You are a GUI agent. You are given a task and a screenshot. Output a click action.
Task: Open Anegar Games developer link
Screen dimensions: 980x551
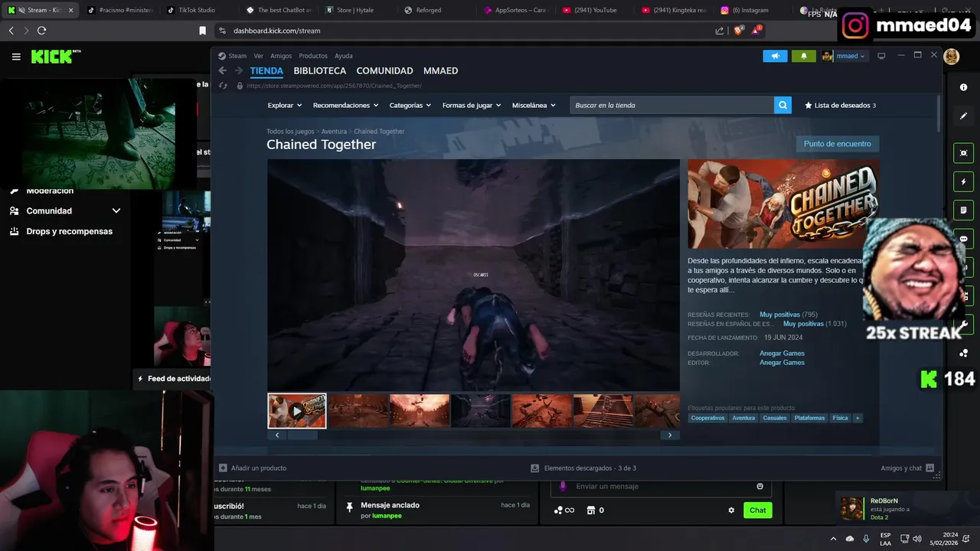click(782, 354)
